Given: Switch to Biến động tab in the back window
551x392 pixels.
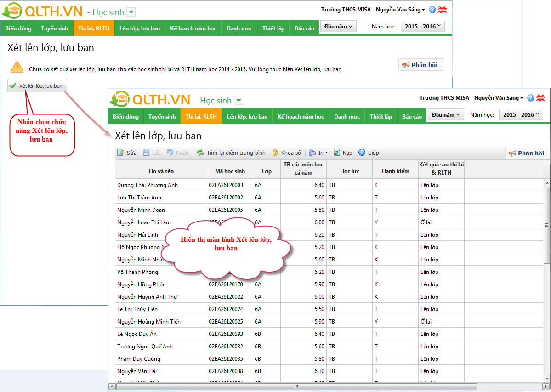Looking at the screenshot, I should point(18,28).
